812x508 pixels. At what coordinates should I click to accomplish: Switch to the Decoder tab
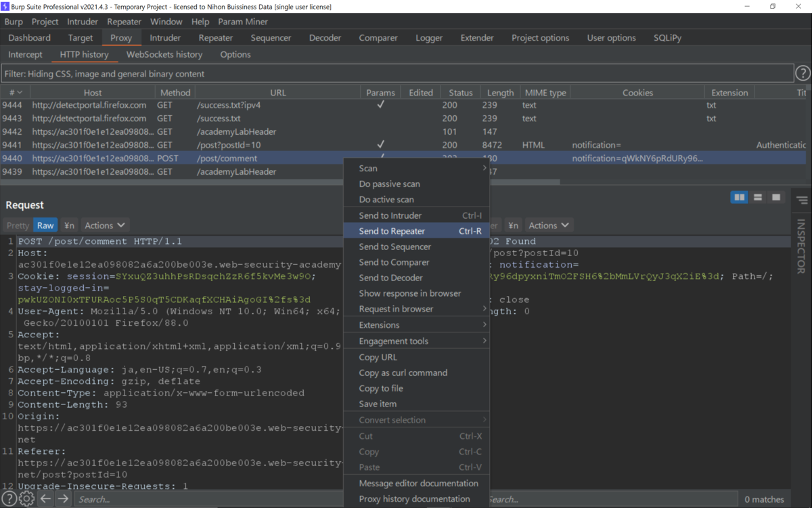pos(325,38)
